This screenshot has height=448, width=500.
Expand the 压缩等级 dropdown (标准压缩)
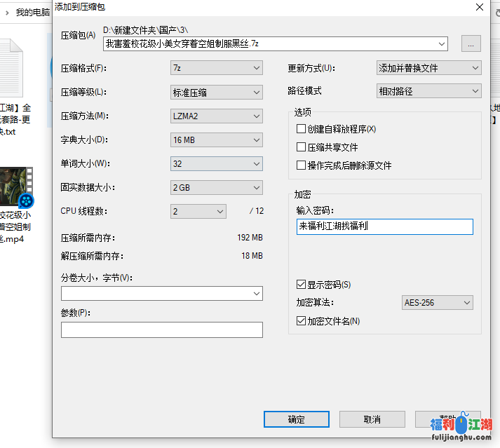coord(216,92)
